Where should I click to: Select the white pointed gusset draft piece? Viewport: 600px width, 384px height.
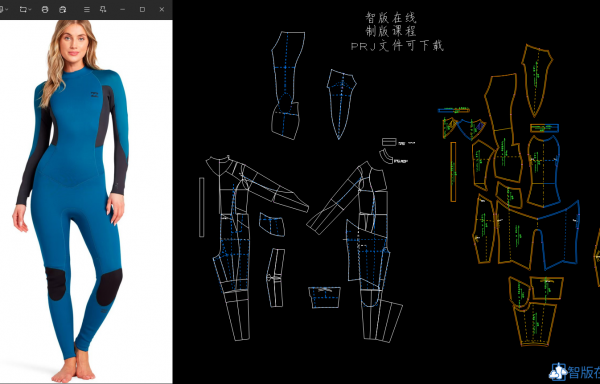coord(341,104)
